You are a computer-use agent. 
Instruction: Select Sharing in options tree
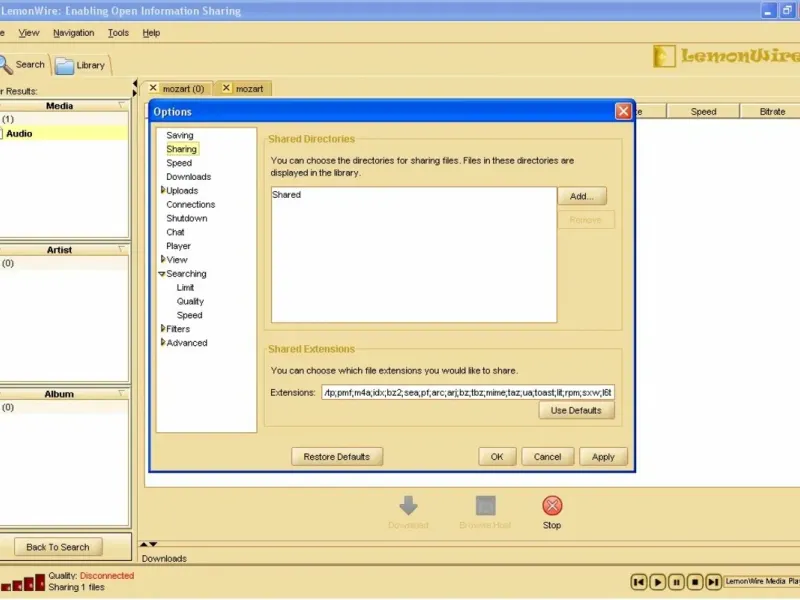(181, 149)
